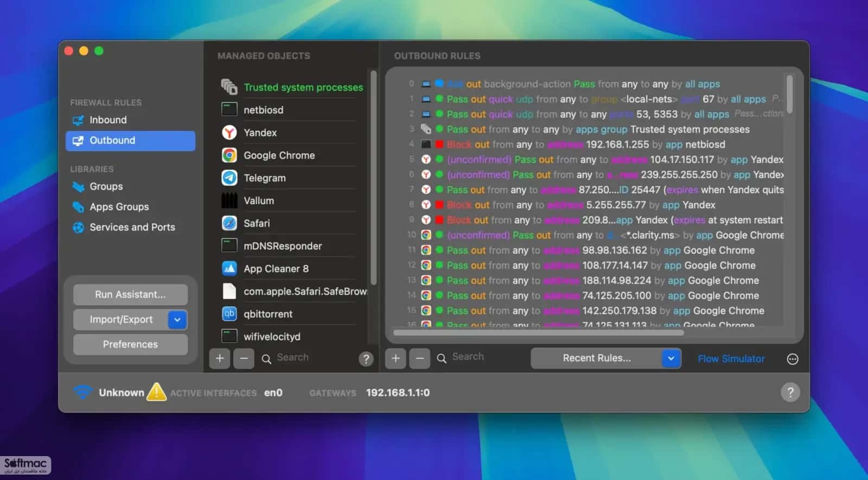Viewport: 868px width, 480px height.
Task: Click the Run Assistant button
Action: [130, 295]
